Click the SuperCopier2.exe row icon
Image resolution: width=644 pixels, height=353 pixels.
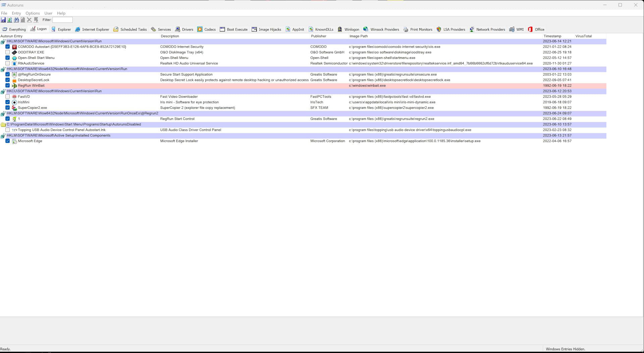coord(14,108)
